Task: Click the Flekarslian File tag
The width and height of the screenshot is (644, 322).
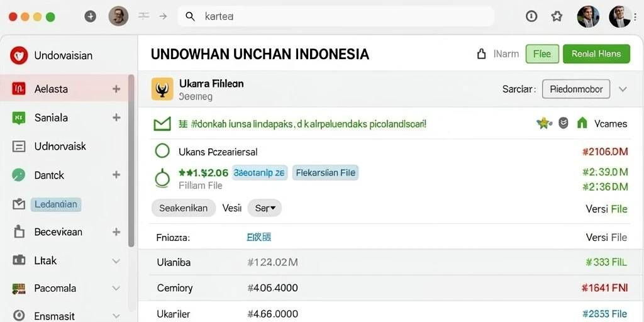Action: (326, 173)
